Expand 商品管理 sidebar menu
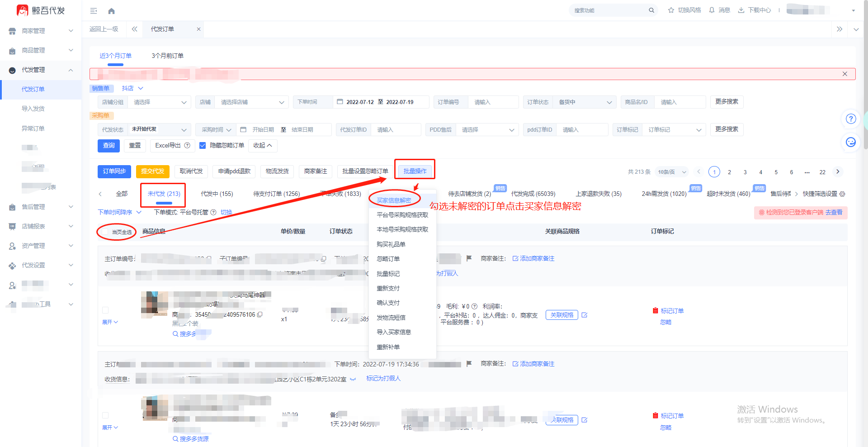This screenshot has width=868, height=447. pos(41,50)
